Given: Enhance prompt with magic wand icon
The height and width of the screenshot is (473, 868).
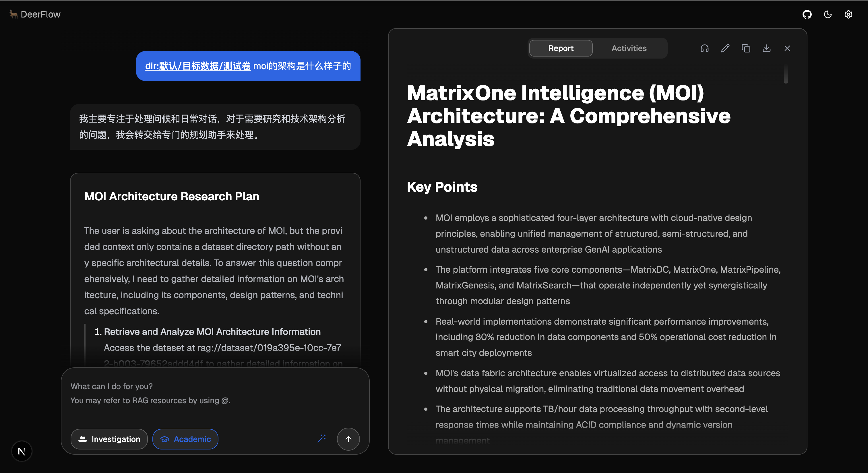Looking at the screenshot, I should coord(322,438).
